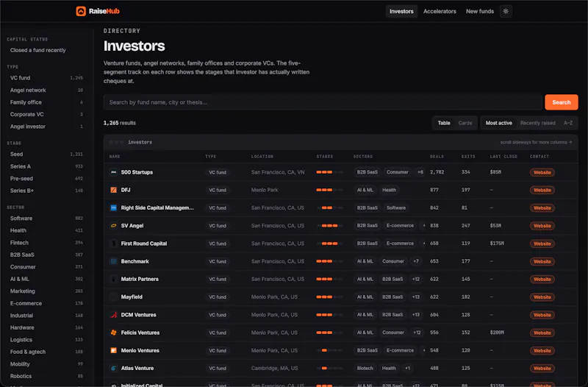Click the Last Close column header
The image size is (588, 387).
pos(503,157)
